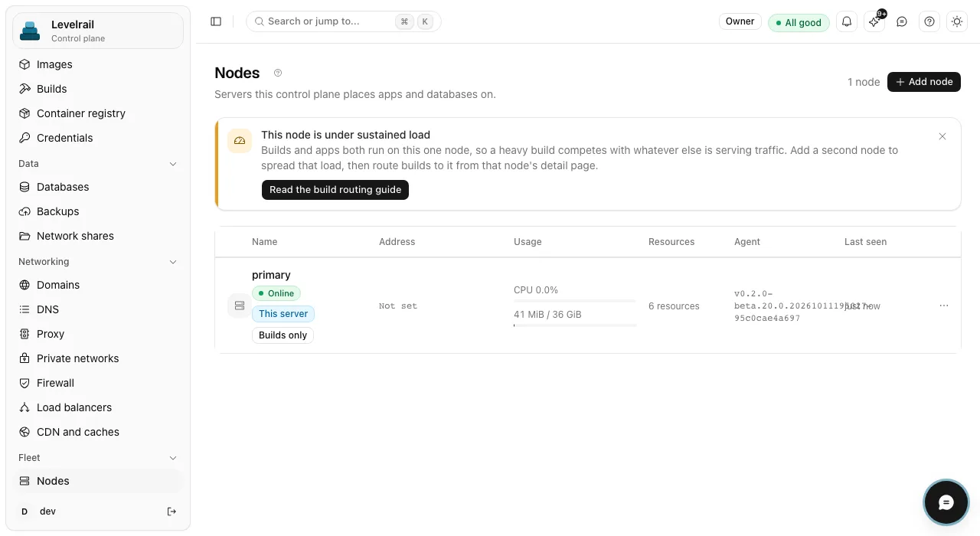980x536 pixels.
Task: Click the Usage column header
Action: [x=528, y=242]
